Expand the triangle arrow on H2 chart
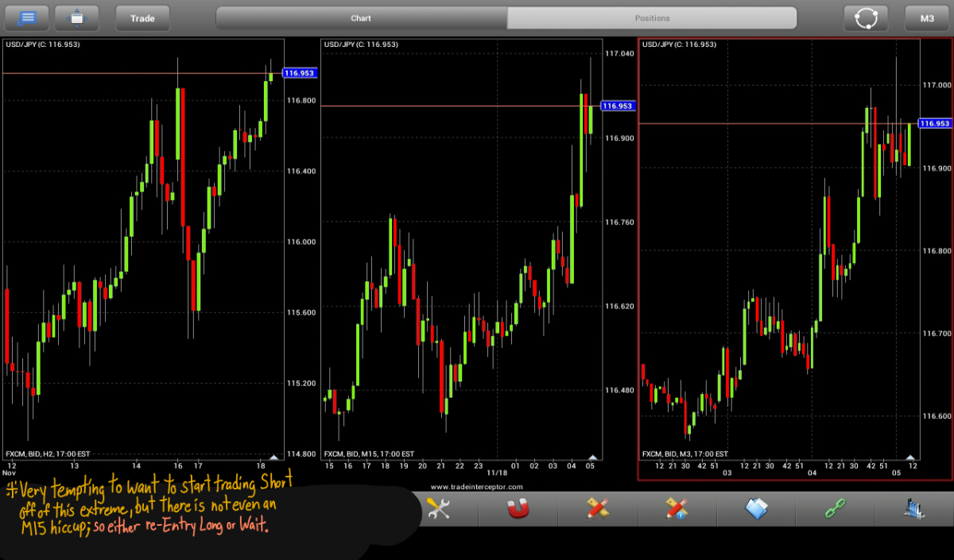 (x=273, y=457)
